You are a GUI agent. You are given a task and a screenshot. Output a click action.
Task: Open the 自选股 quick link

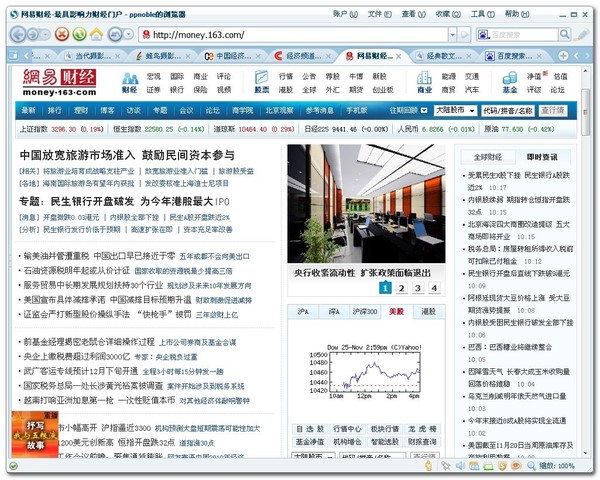[x=310, y=429]
